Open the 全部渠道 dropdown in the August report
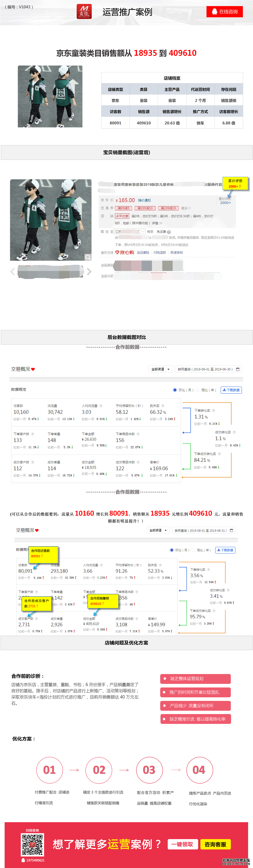 point(158,530)
